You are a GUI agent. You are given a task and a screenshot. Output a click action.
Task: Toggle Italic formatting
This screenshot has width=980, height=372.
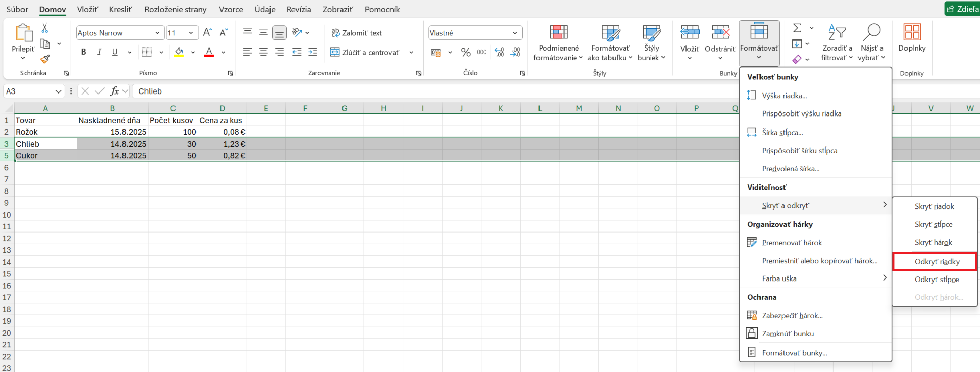pos(99,52)
